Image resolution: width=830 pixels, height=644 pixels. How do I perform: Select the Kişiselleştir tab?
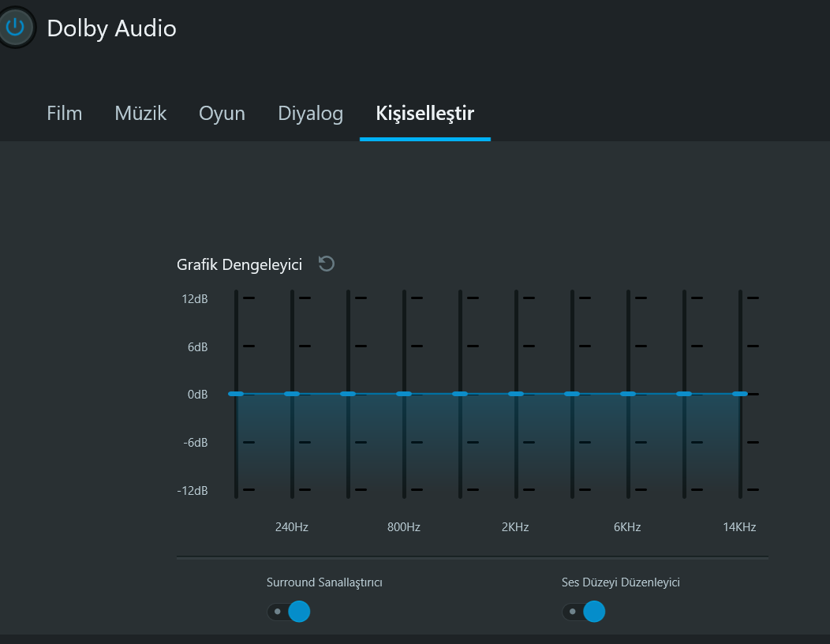coord(424,113)
